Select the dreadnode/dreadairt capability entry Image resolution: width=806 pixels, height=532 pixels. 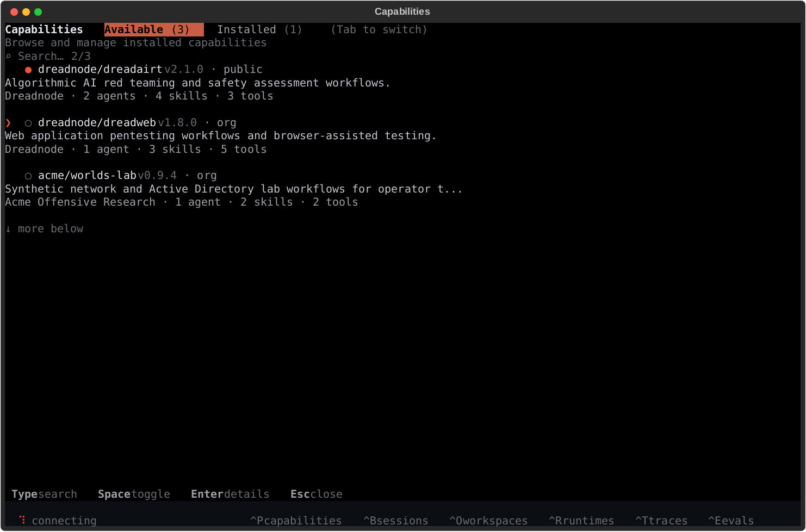[100, 69]
